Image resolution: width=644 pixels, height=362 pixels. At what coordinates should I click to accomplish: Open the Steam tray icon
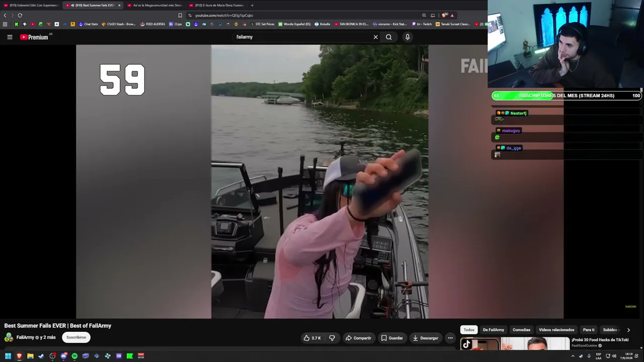click(581, 356)
